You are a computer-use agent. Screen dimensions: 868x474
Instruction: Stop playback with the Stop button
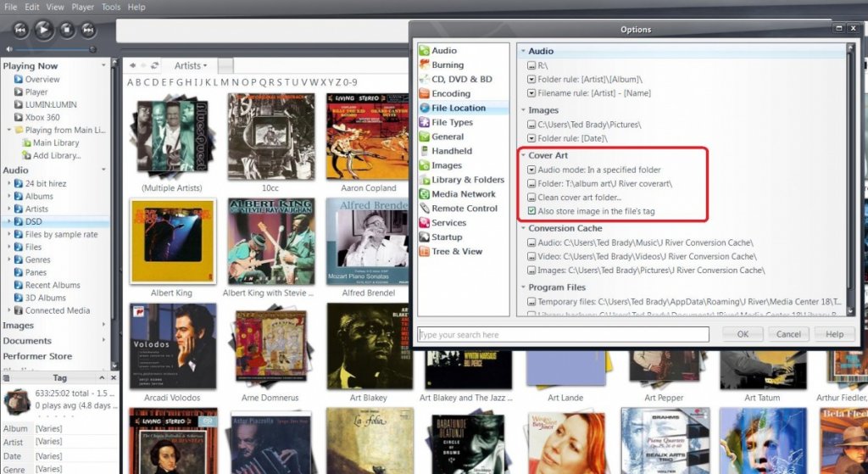[67, 30]
